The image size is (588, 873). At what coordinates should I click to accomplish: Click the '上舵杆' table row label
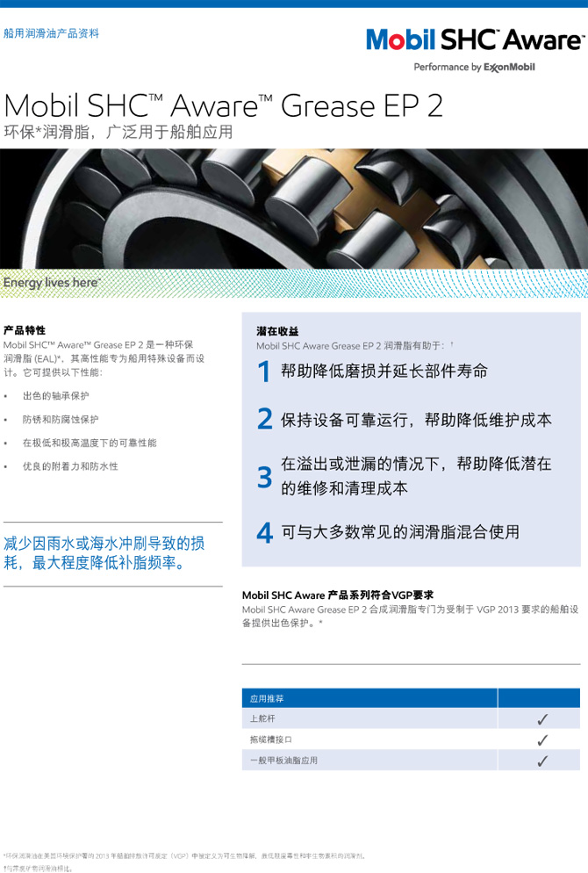click(x=262, y=718)
